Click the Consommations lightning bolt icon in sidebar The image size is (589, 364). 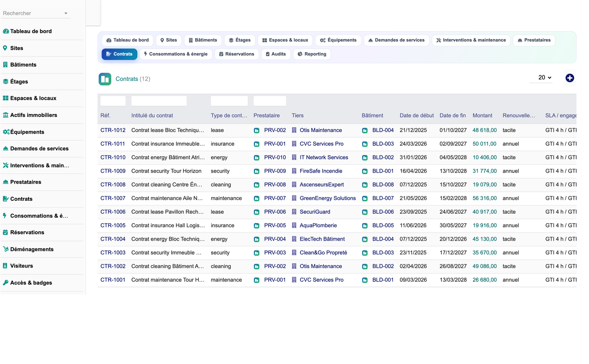4,216
